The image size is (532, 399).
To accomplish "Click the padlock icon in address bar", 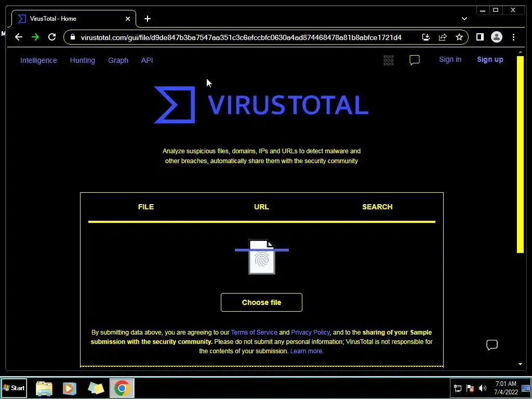I will (72, 37).
